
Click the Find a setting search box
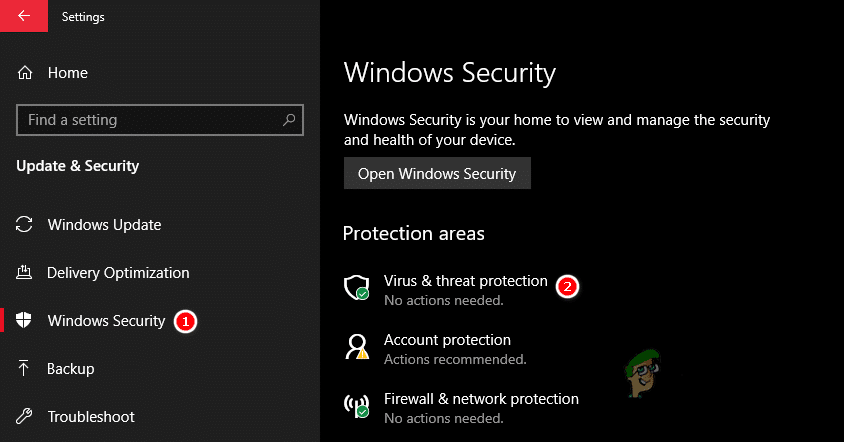[x=150, y=120]
